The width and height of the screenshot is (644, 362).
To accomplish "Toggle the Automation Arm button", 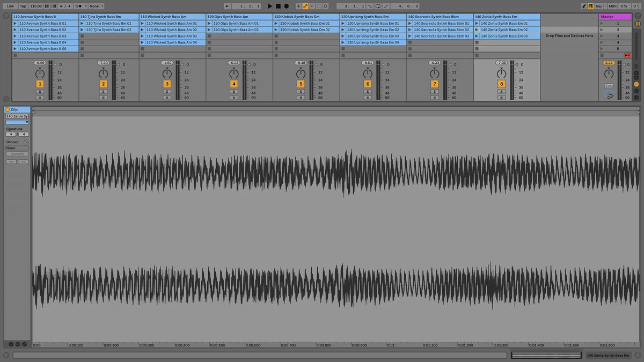I will [x=305, y=6].
